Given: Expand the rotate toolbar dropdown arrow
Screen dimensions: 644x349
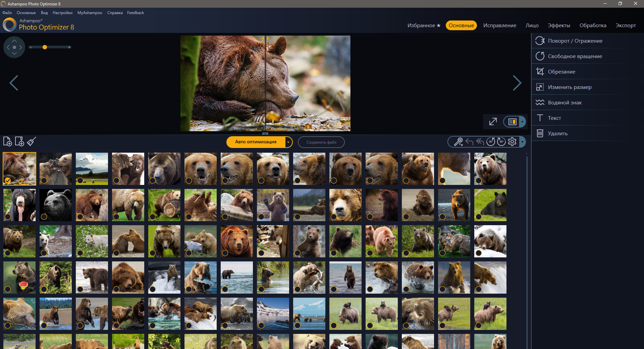Looking at the screenshot, I should coord(522,142).
